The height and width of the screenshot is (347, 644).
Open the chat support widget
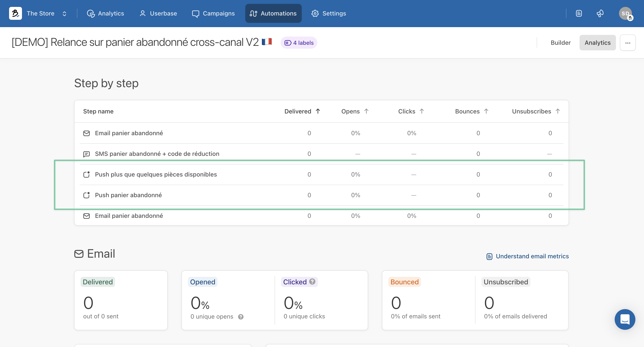click(625, 319)
